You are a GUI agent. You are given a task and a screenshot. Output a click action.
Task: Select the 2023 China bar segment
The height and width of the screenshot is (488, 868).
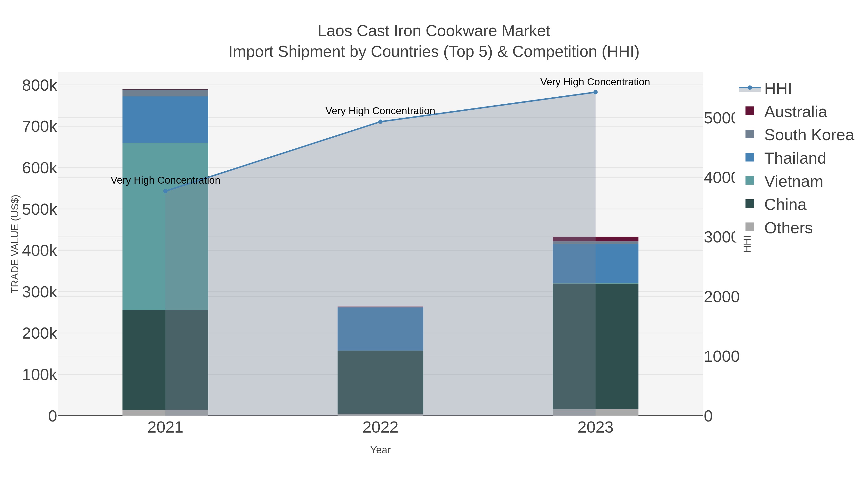(595, 347)
